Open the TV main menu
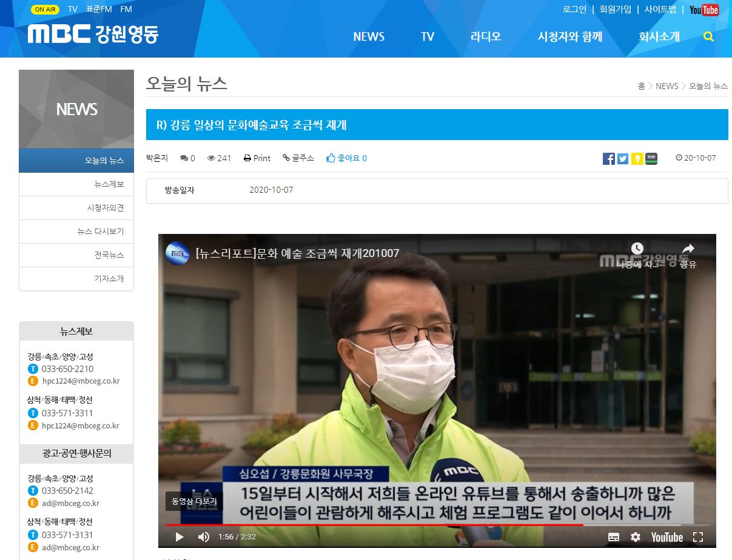 click(428, 36)
